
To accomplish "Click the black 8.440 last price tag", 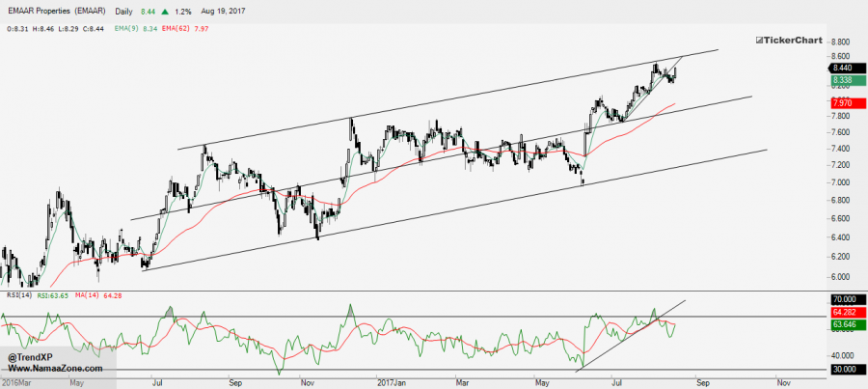I will point(847,69).
